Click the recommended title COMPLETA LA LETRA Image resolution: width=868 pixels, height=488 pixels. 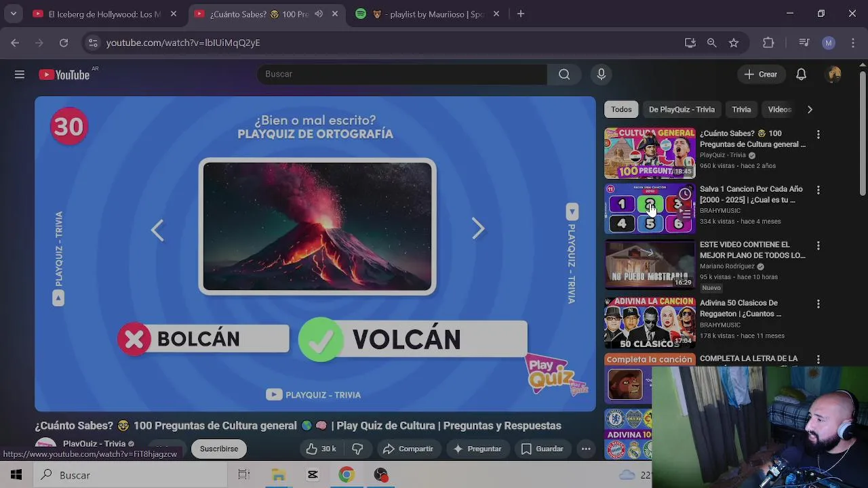[749, 359]
